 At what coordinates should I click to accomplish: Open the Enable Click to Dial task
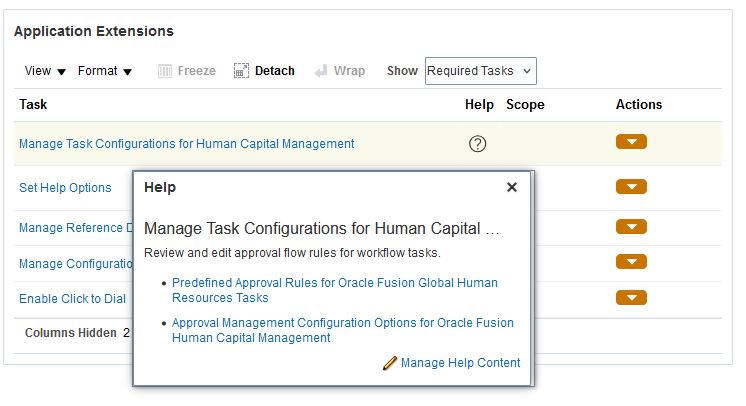pos(72,298)
